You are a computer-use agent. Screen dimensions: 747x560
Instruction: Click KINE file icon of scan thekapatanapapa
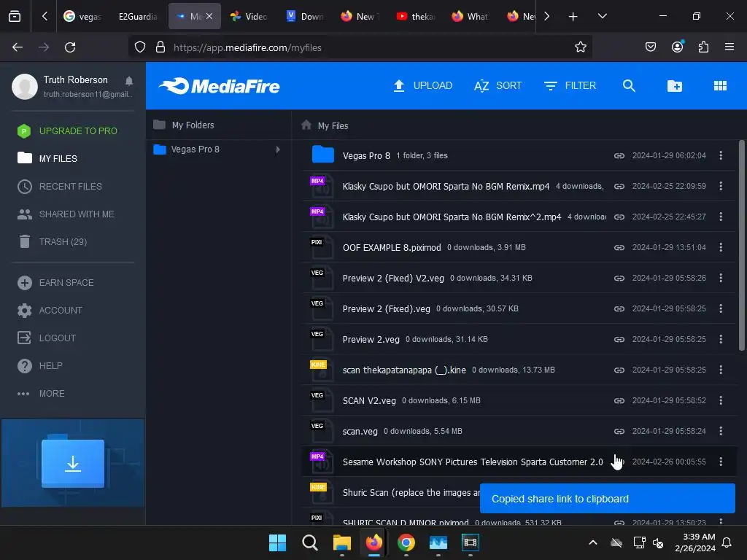321,370
